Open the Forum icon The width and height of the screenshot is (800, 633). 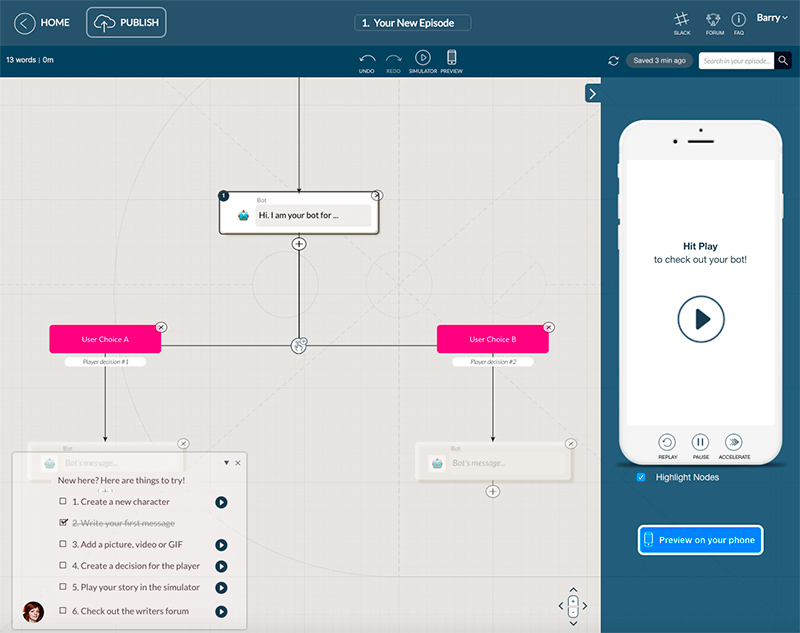pos(714,19)
